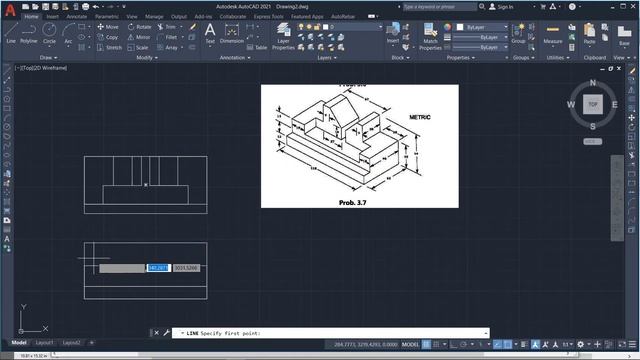Toggle grid display in status bar
This screenshot has height=360, width=640.
(x=426, y=344)
